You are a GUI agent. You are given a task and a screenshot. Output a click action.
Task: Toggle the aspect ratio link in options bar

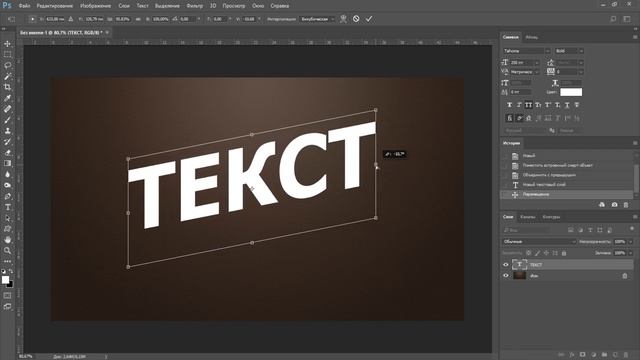138,19
